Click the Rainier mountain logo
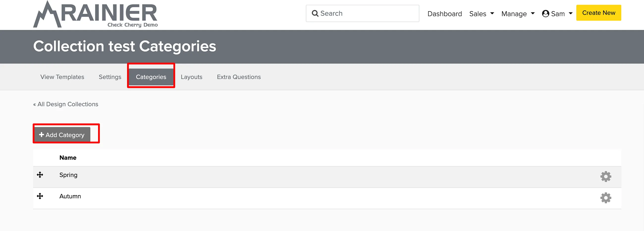 tap(96, 14)
